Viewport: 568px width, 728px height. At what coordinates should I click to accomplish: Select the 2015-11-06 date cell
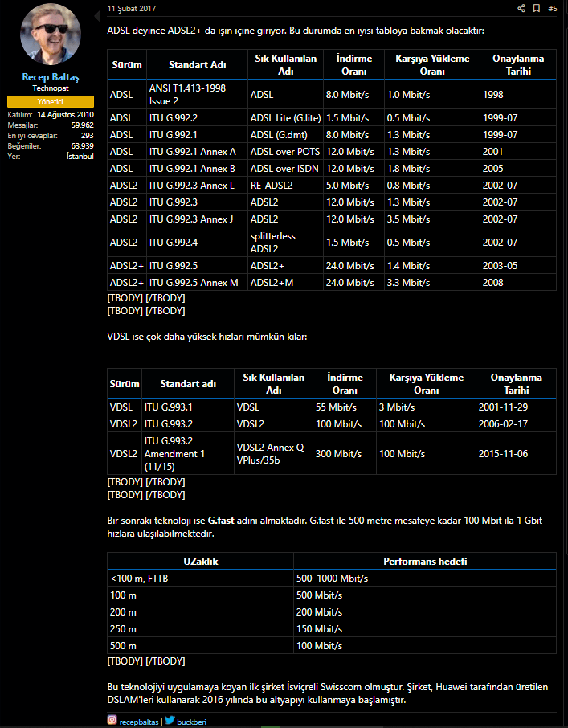pyautogui.click(x=516, y=454)
